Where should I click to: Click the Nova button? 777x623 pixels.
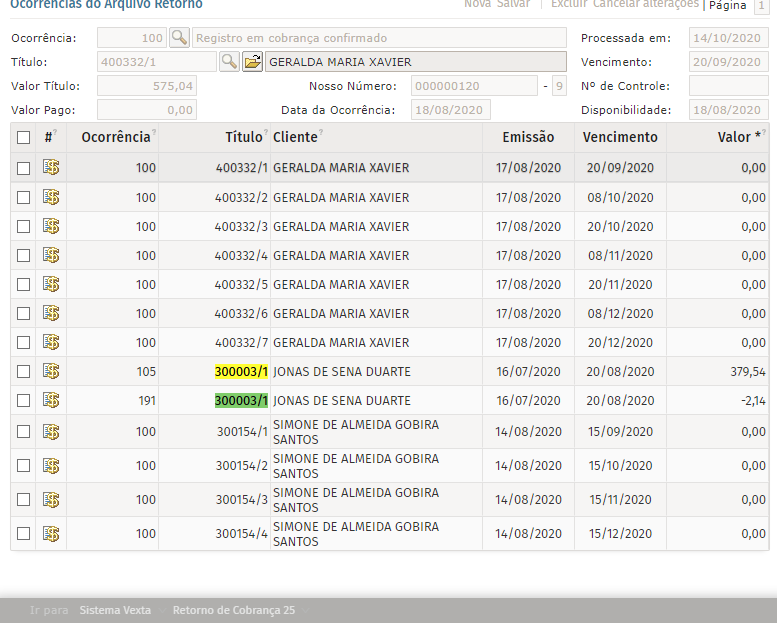point(477,5)
